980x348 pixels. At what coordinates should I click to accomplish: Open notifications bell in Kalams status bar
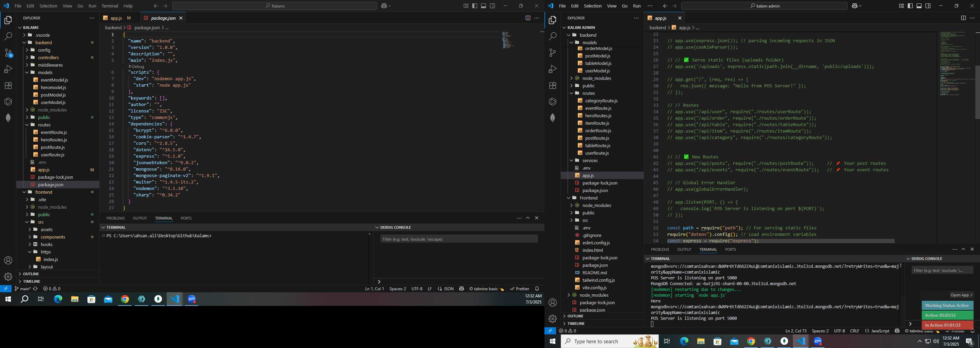537,289
